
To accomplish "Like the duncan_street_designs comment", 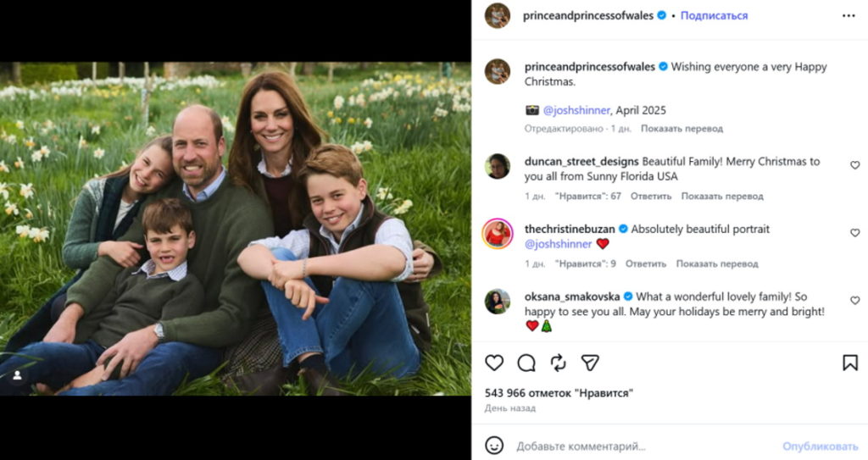I will pos(854,165).
